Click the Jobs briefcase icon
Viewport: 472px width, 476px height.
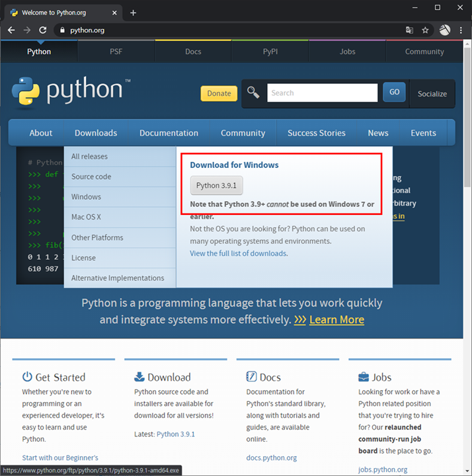(364, 377)
